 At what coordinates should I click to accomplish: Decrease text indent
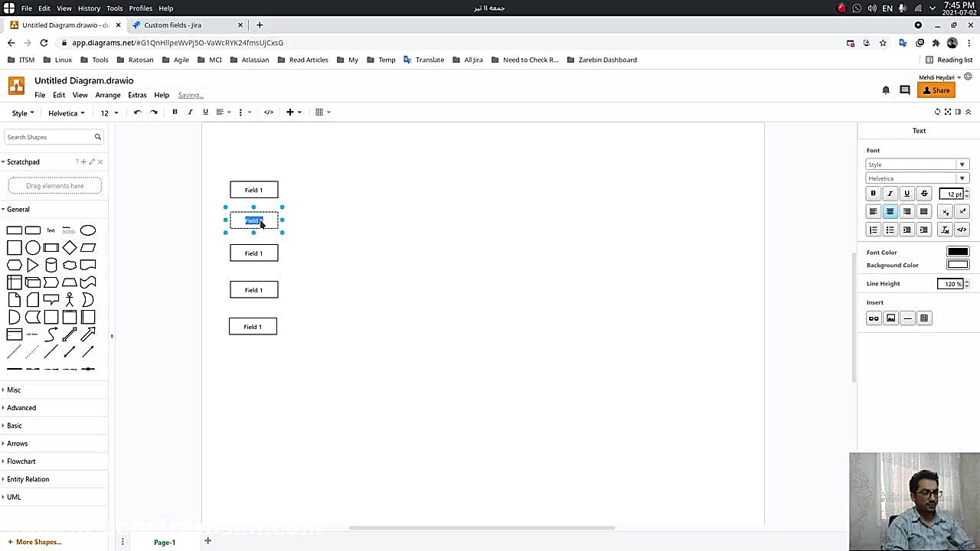point(906,230)
